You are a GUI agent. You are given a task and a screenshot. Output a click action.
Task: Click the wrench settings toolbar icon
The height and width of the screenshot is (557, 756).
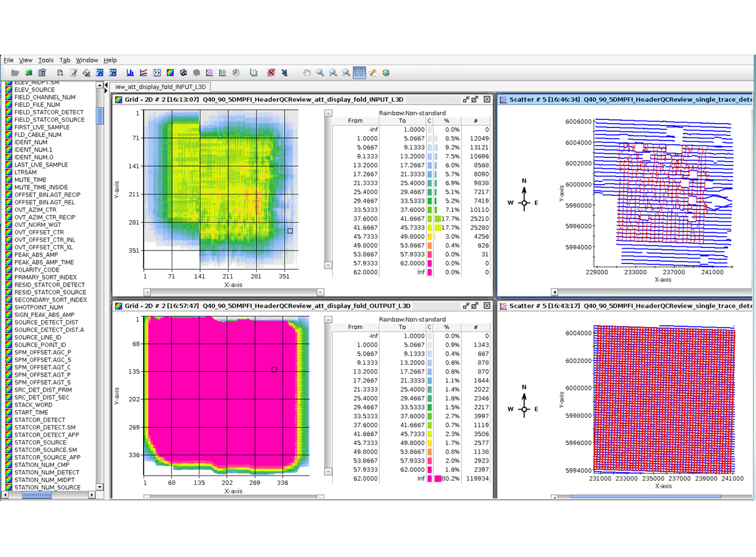coord(371,73)
